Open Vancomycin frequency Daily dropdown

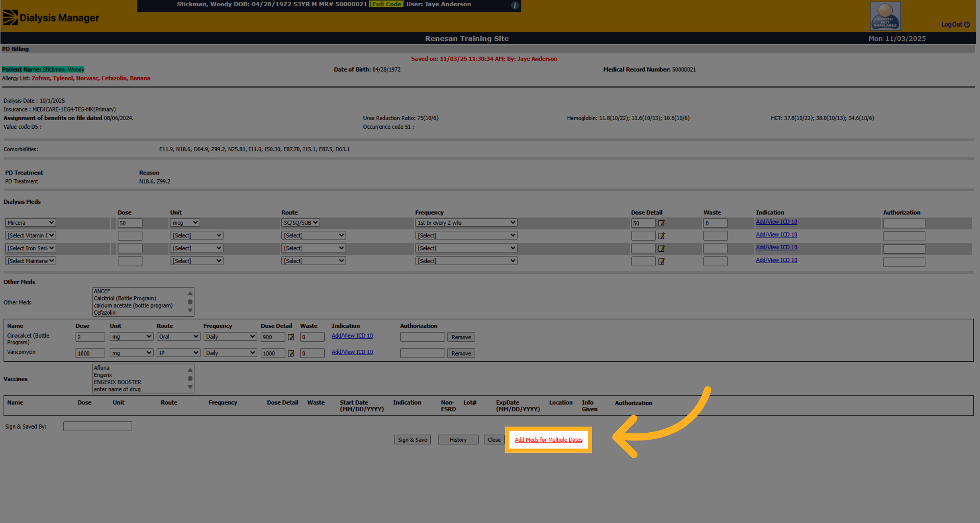click(x=230, y=353)
